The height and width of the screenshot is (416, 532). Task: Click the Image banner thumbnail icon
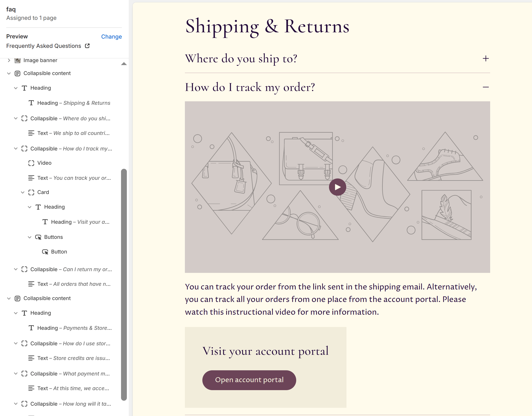point(17,60)
